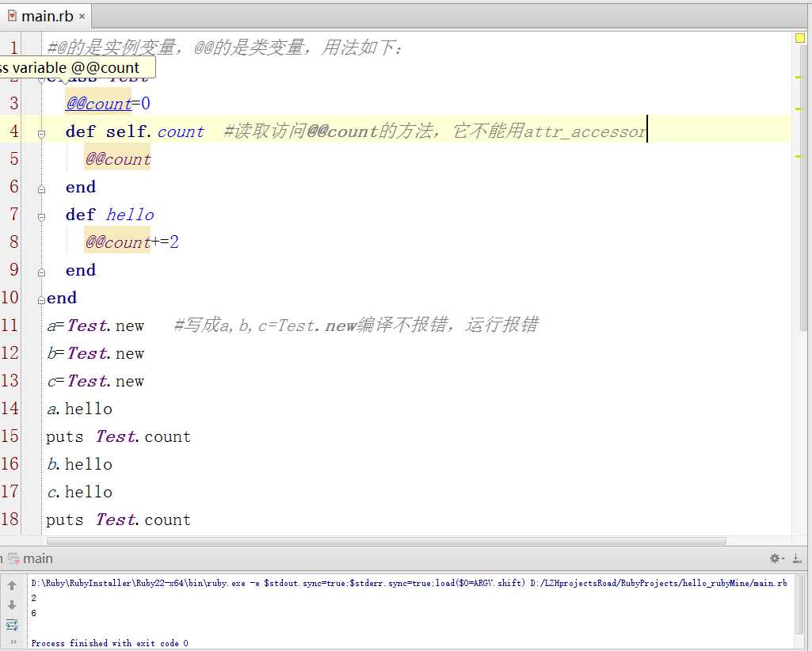Open the run panel settings gear

pos(776,558)
